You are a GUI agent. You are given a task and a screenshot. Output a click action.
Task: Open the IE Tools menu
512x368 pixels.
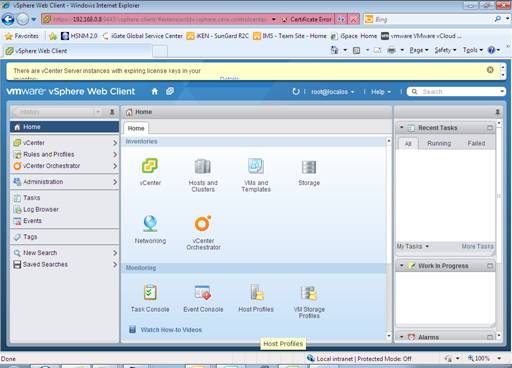(473, 50)
